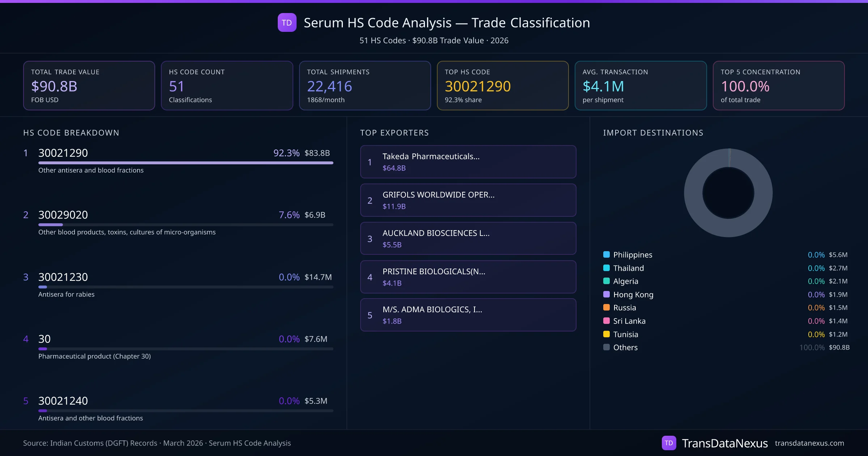Expand the M/S. ADMA BIOLOGICS entry

pos(468,315)
